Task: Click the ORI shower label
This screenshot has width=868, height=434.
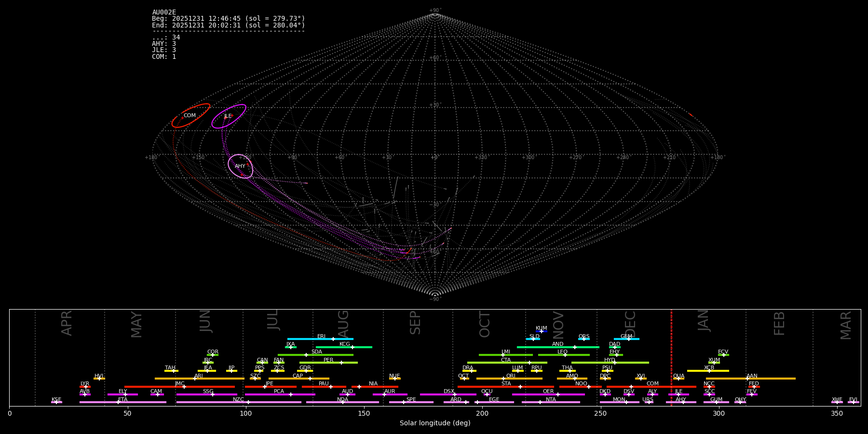Action: click(511, 376)
